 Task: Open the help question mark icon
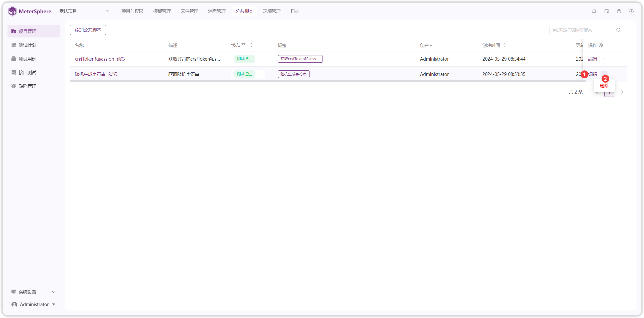(619, 11)
